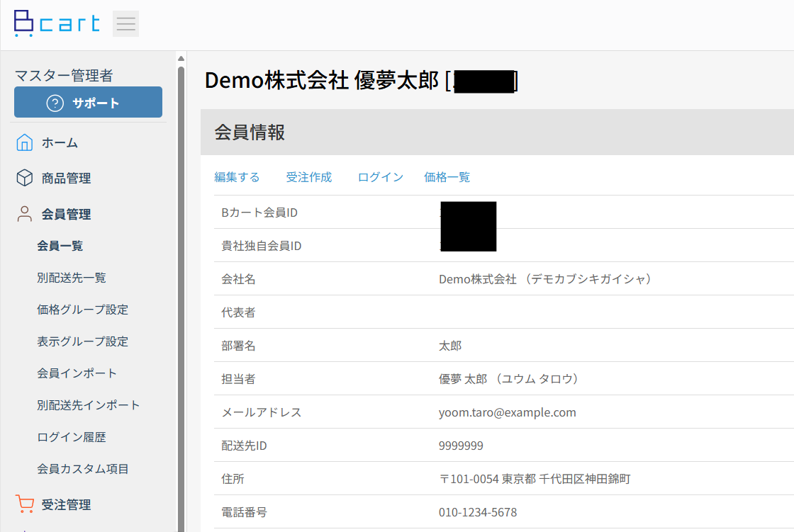Screen dimensions: 794x532
Task: Click the 電話番号 label
Action: pyautogui.click(x=244, y=512)
